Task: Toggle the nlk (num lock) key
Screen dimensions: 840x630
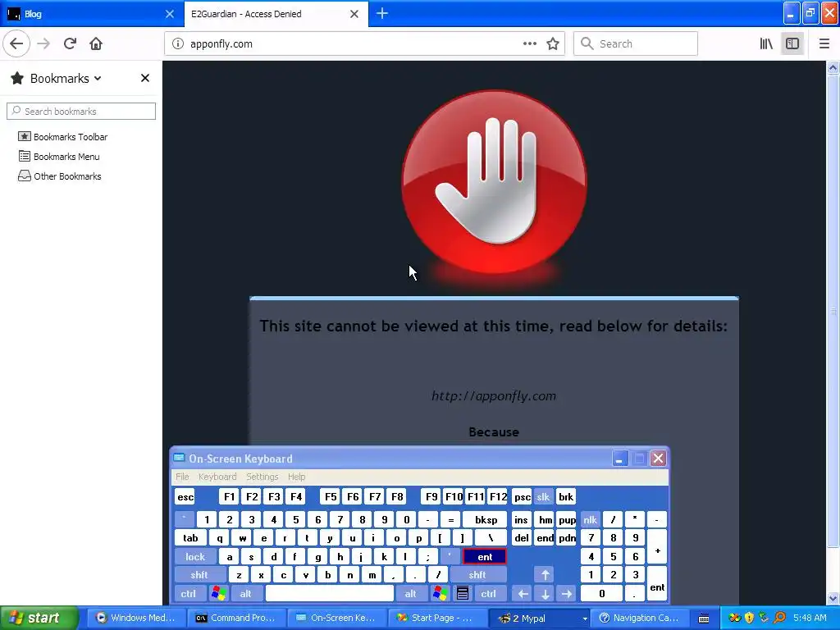Action: pos(591,519)
